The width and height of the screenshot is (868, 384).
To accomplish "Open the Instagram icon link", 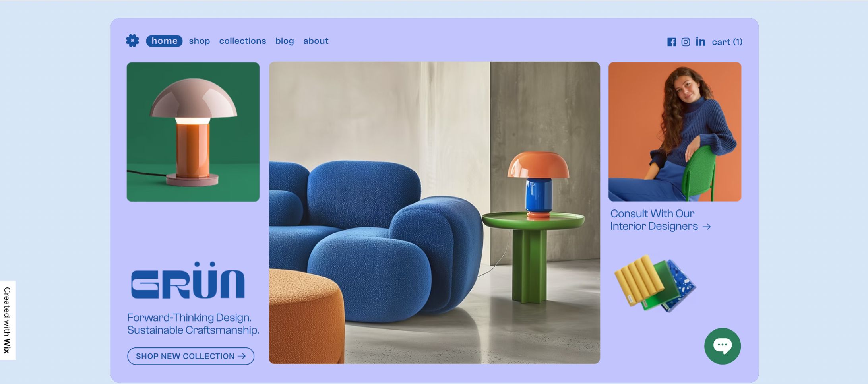I will point(686,42).
